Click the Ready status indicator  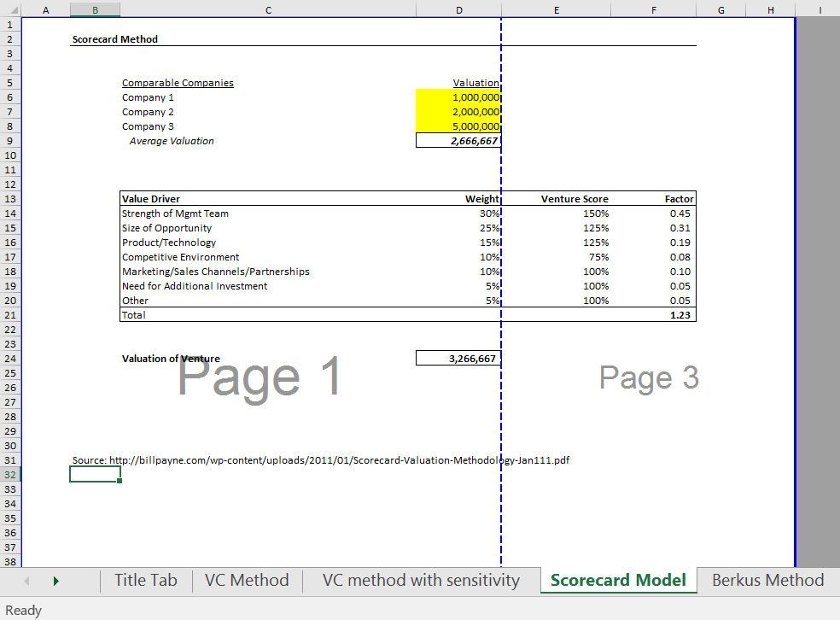point(23,611)
